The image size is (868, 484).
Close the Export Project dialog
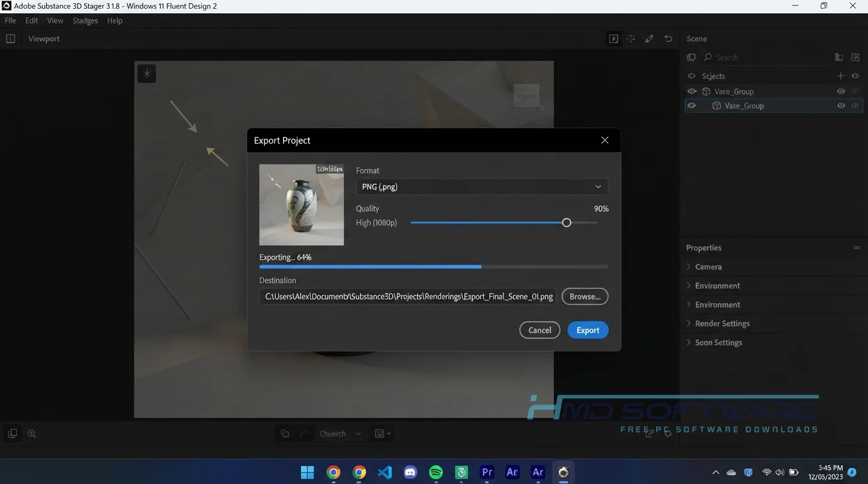point(605,140)
